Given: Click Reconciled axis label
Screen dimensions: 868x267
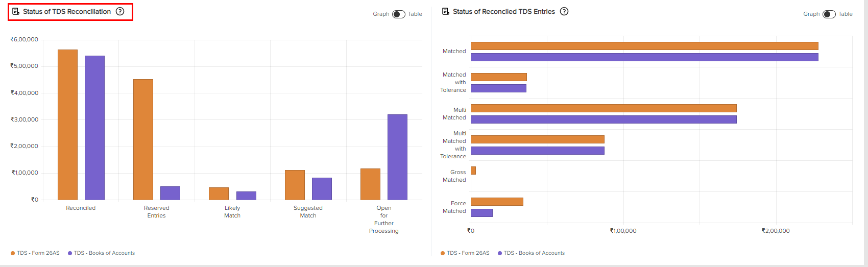Looking at the screenshot, I should pos(81,208).
